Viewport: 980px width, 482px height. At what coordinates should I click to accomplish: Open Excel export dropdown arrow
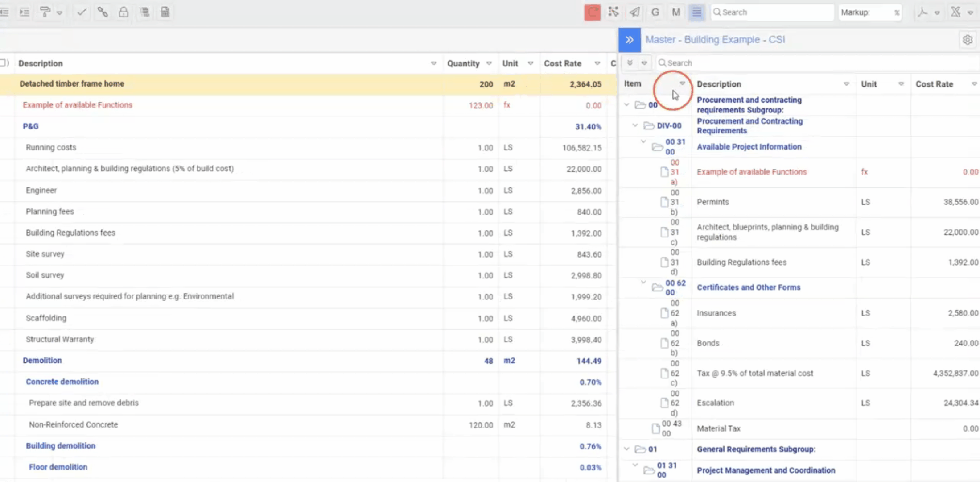click(971, 13)
